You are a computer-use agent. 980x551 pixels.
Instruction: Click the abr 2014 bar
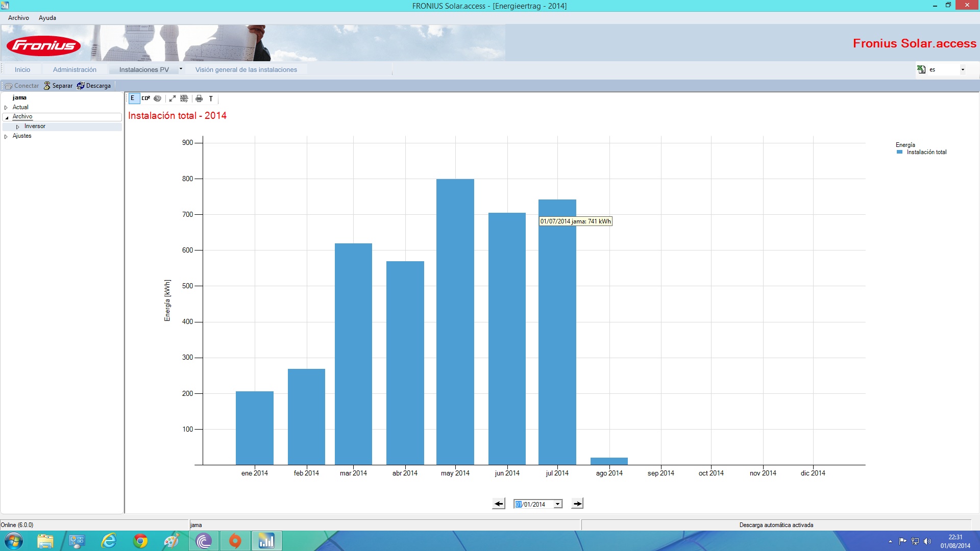click(405, 363)
